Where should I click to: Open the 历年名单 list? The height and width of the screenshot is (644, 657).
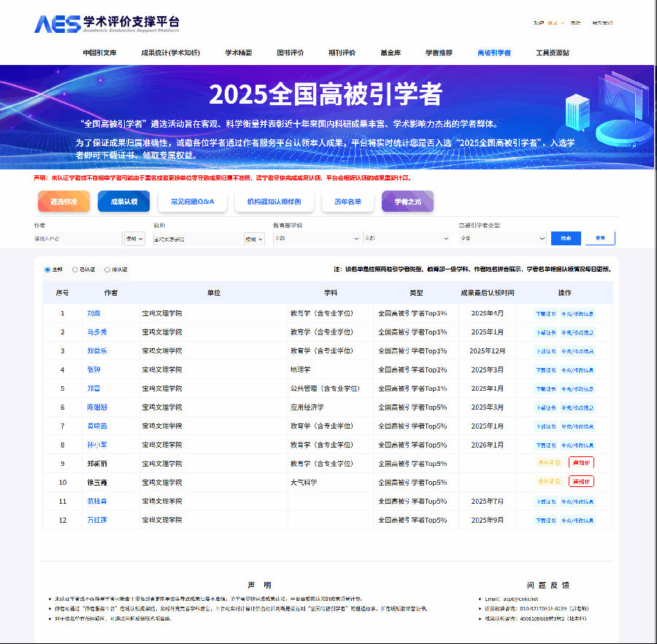pos(347,202)
